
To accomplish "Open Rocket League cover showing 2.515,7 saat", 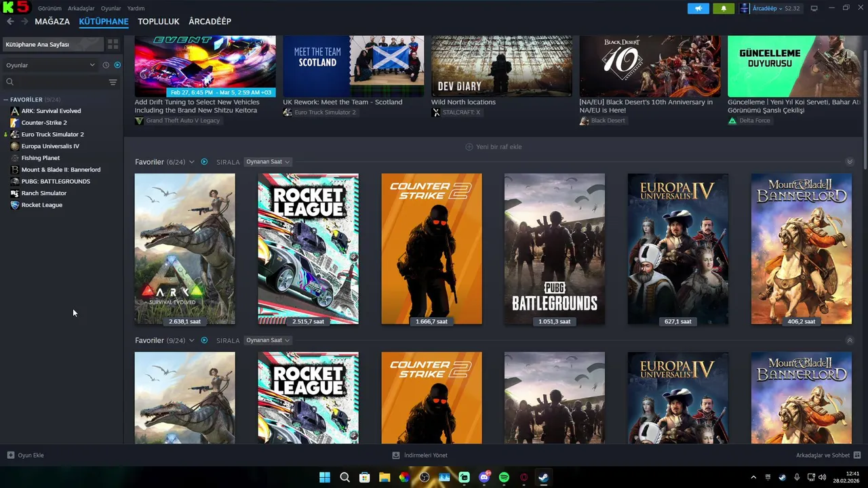I will coord(309,249).
